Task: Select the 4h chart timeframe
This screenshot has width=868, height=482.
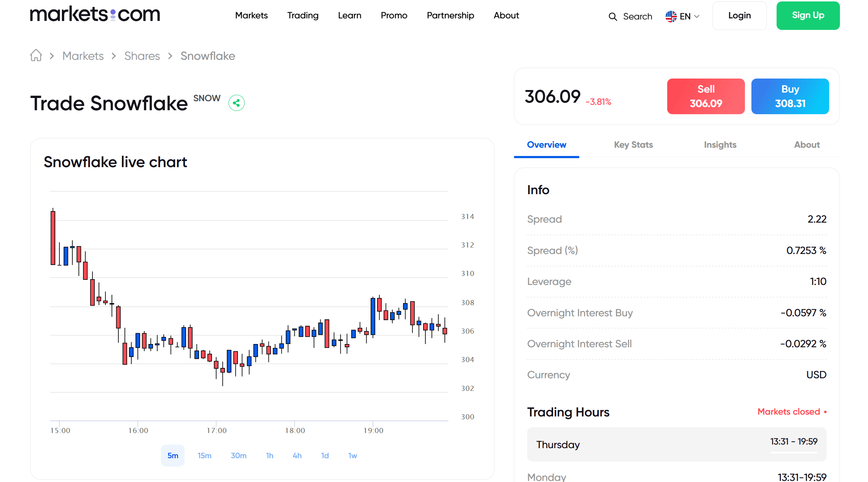Action: (297, 456)
